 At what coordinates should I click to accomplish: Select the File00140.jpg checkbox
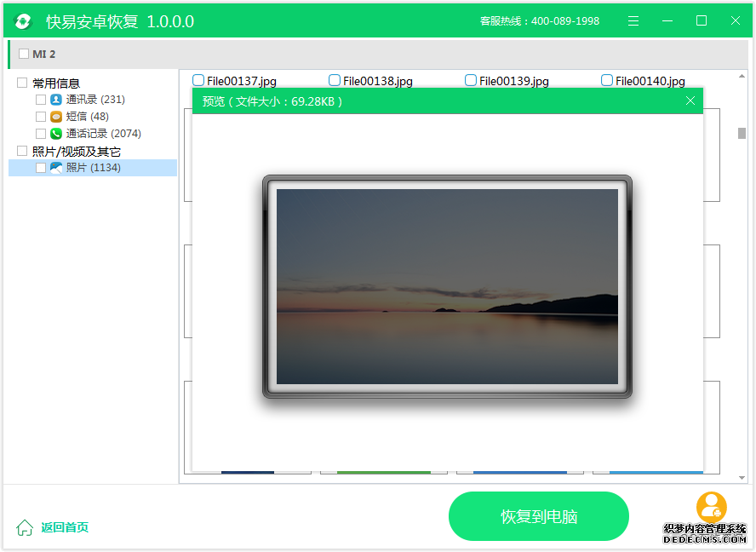click(607, 80)
